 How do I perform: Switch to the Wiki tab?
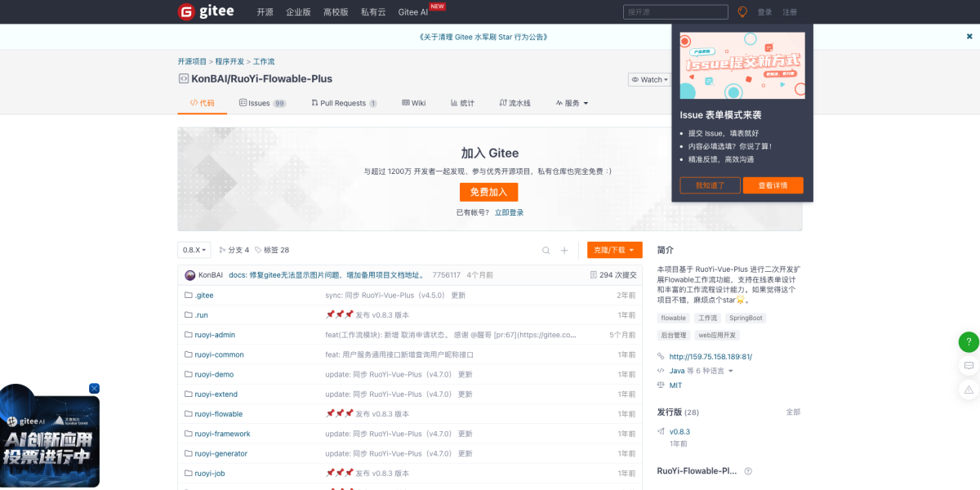413,103
